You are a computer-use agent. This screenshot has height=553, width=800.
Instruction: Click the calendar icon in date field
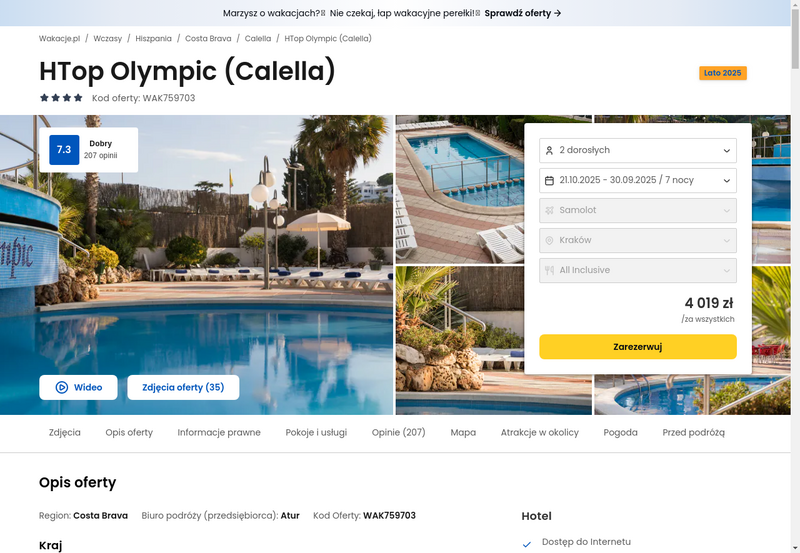(549, 181)
